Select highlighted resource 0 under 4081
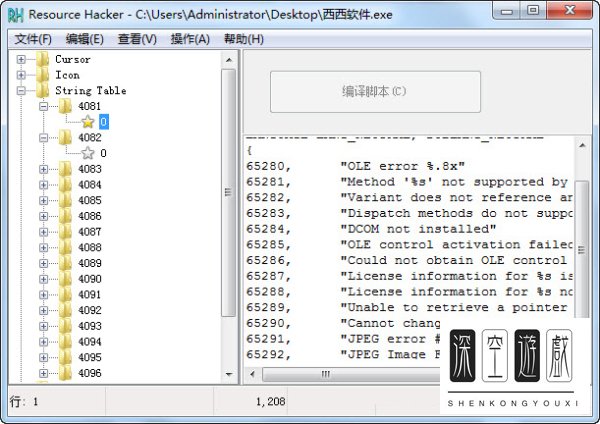This screenshot has width=600, height=424. [x=104, y=122]
